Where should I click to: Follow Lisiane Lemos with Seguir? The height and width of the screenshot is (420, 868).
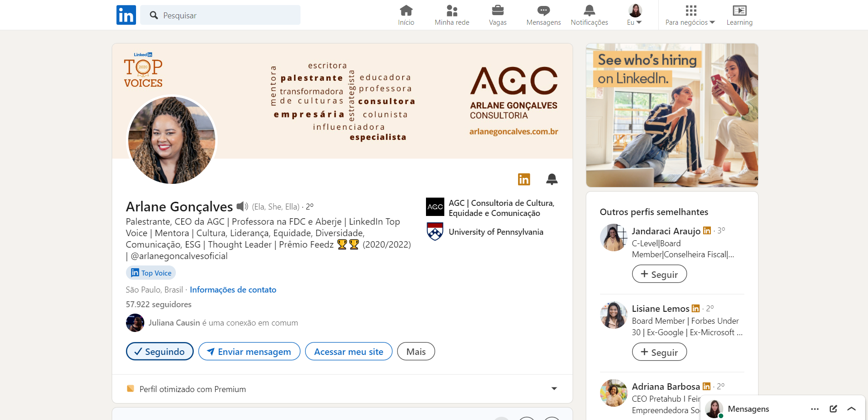(659, 352)
